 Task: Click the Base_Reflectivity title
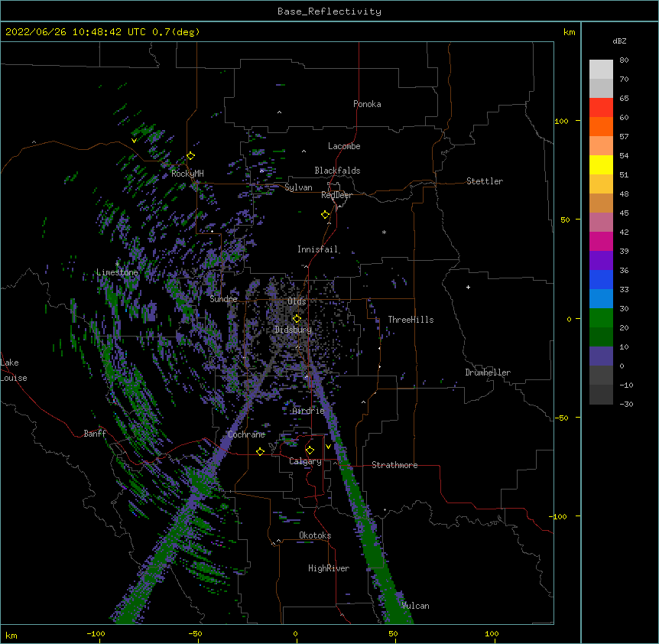pos(329,11)
